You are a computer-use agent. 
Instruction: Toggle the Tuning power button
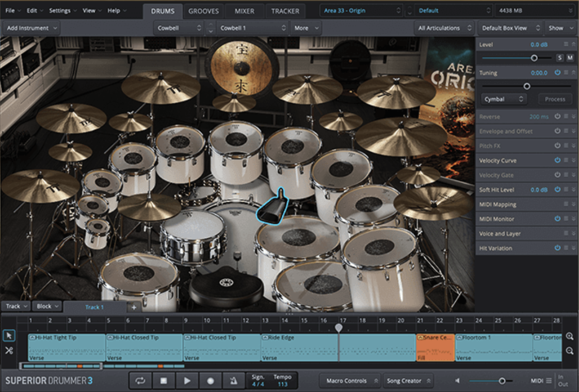pos(557,73)
